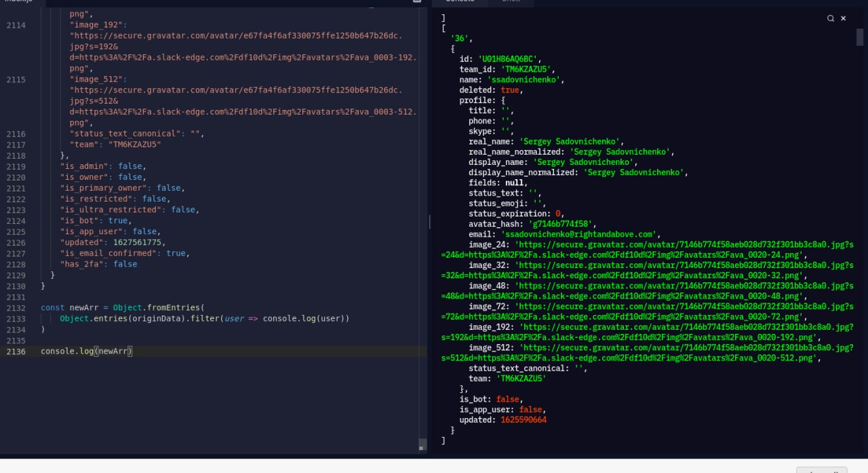Click updated value 1625590664 in console
The image size is (868, 473).
coord(524,419)
